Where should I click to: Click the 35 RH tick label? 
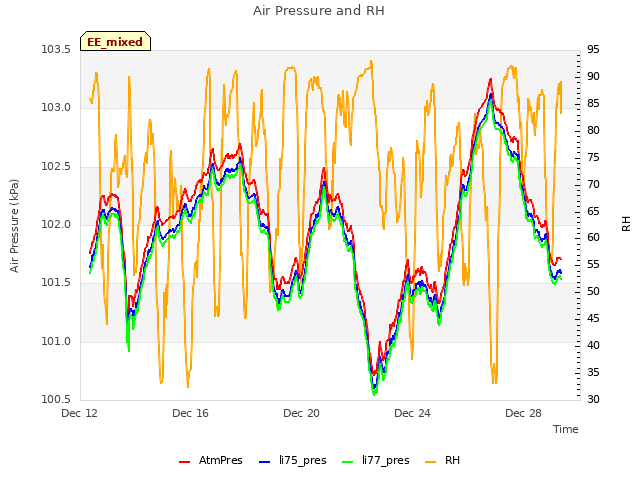coord(593,372)
